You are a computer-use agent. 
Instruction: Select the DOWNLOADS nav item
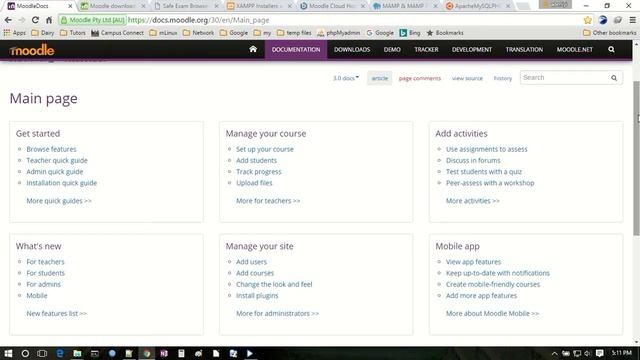pos(352,49)
